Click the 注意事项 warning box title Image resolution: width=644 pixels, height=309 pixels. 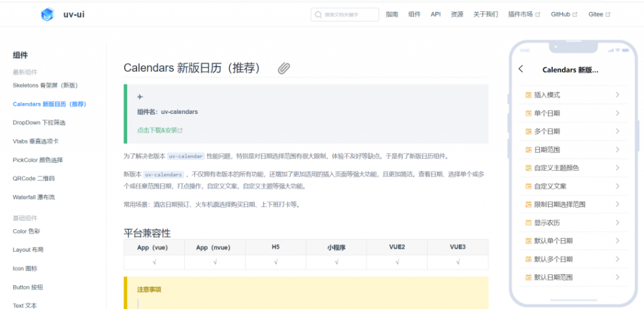[x=149, y=289]
